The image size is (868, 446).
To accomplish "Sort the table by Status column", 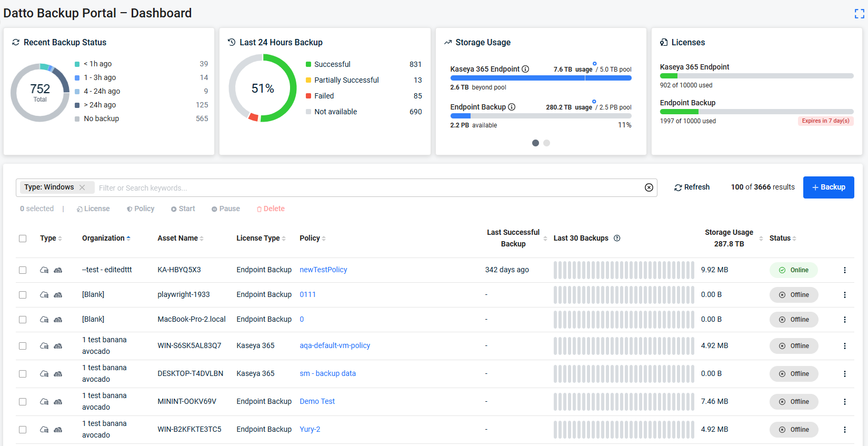I will click(x=783, y=238).
